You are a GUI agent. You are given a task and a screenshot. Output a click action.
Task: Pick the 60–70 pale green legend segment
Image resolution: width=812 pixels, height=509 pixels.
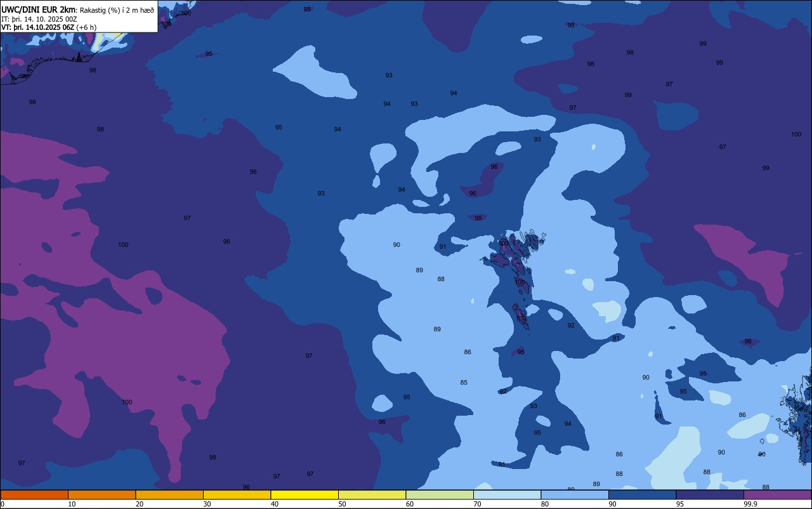point(440,494)
